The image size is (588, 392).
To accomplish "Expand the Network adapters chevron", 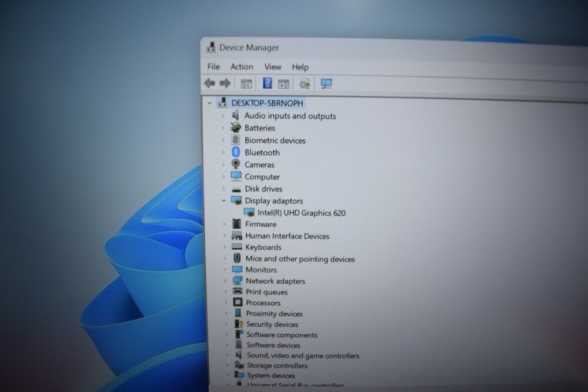I will tap(225, 280).
